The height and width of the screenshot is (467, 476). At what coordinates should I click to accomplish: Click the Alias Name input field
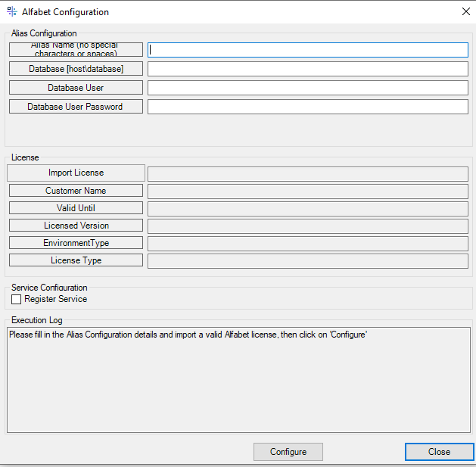[307, 50]
